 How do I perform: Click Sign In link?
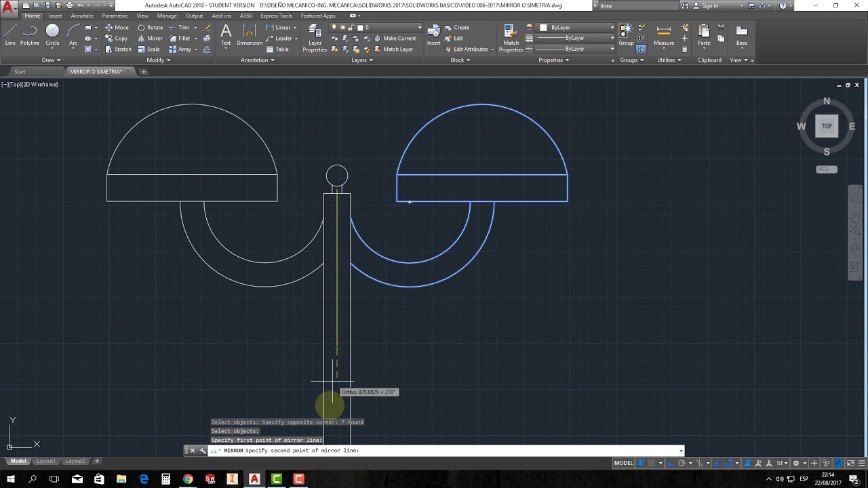point(705,5)
